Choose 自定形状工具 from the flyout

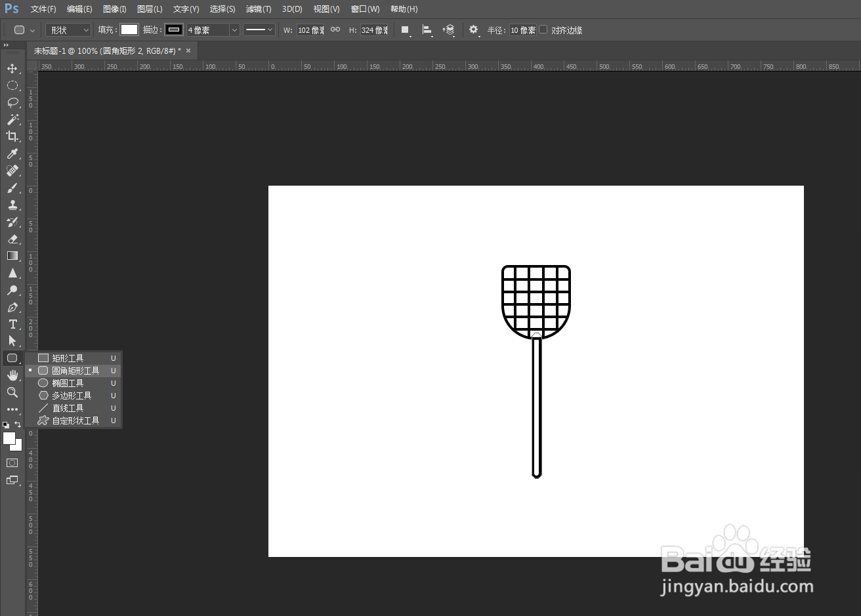[73, 421]
